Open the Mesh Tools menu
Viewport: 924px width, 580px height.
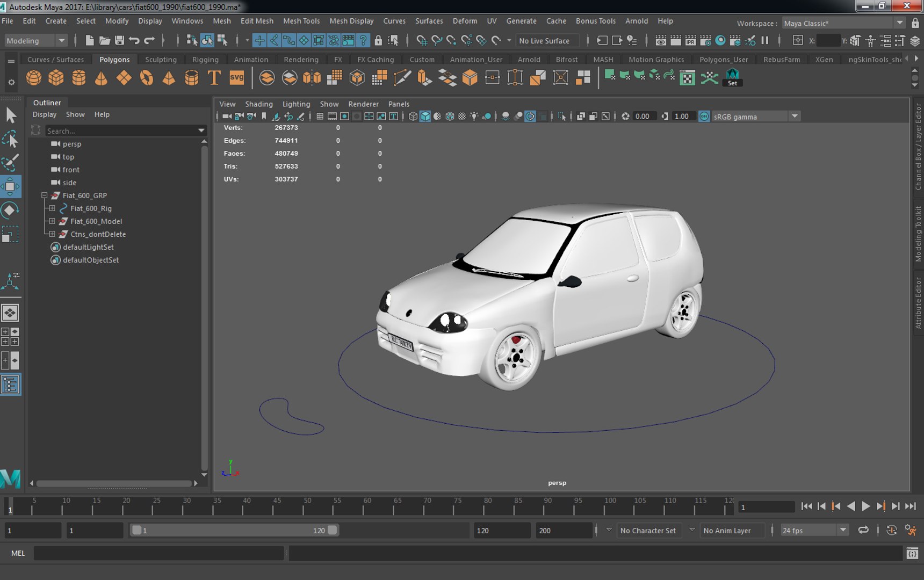pyautogui.click(x=301, y=21)
